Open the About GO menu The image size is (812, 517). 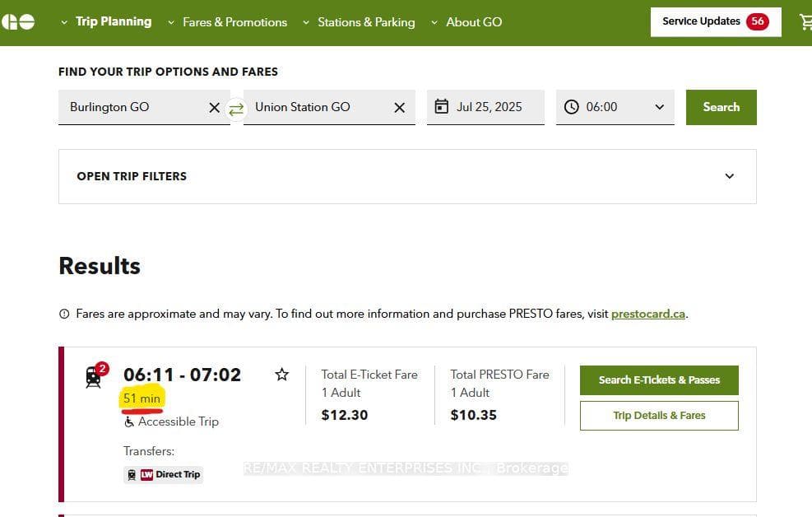pos(466,22)
